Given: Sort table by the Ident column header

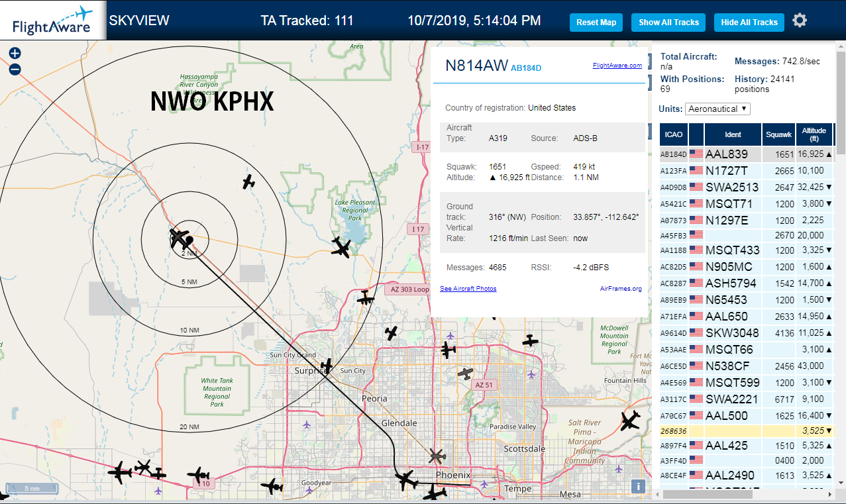Looking at the screenshot, I should pyautogui.click(x=733, y=134).
